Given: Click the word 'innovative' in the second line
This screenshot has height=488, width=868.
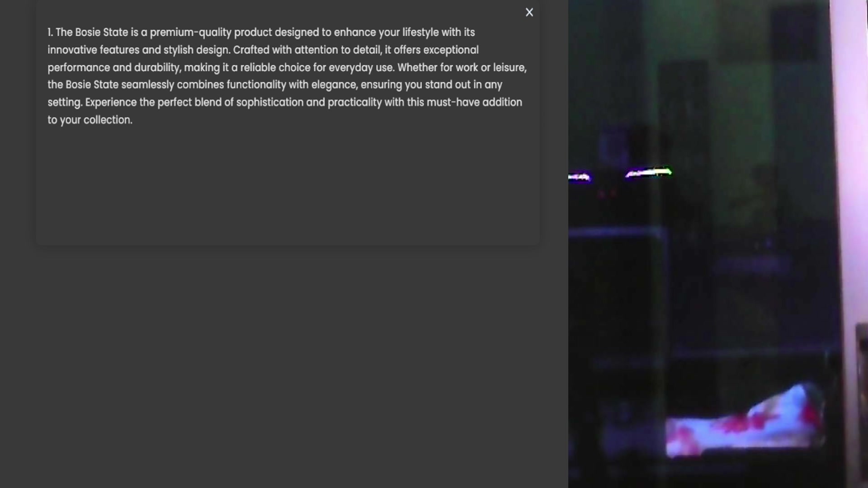Looking at the screenshot, I should [x=72, y=50].
